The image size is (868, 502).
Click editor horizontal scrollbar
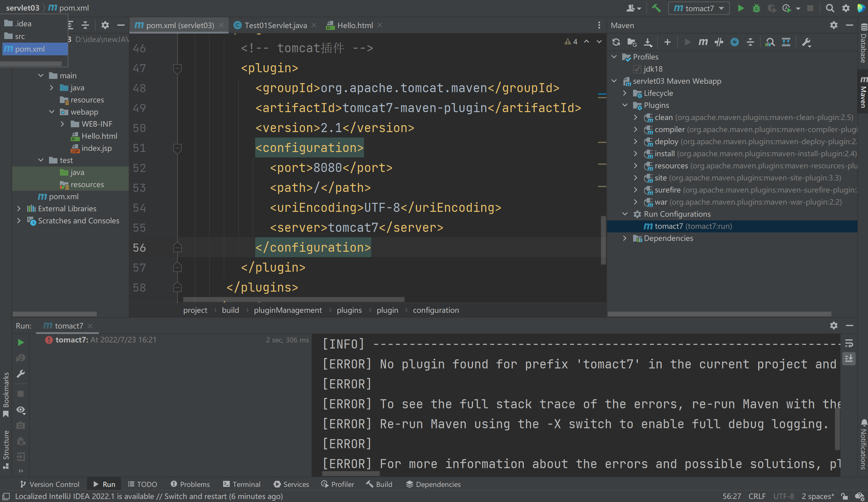(294, 299)
